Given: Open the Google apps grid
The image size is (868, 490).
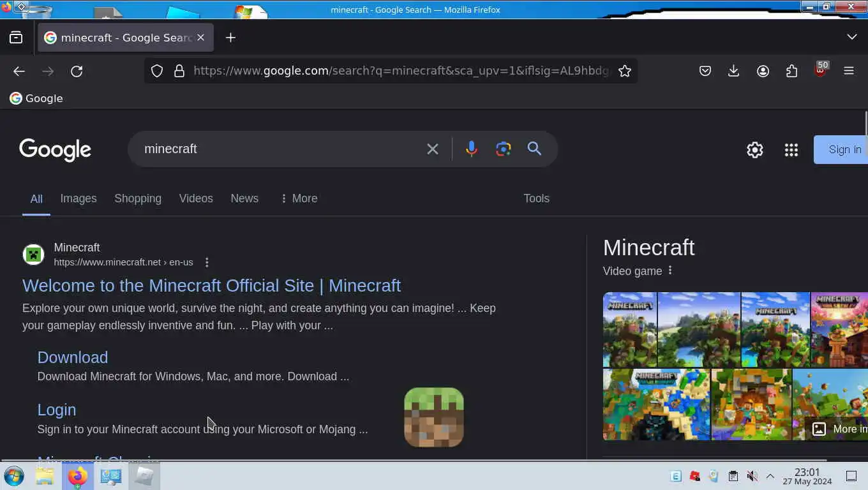Looking at the screenshot, I should point(791,150).
